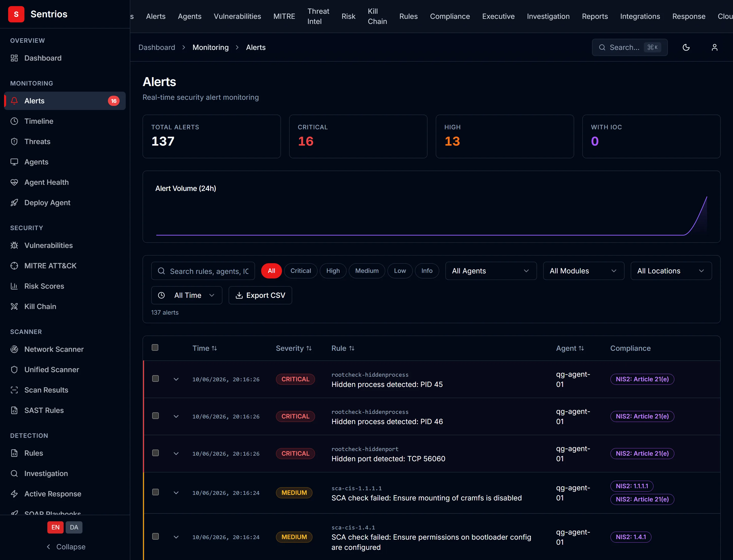Open the Integrations top tab
733x560 pixels.
[x=640, y=16]
